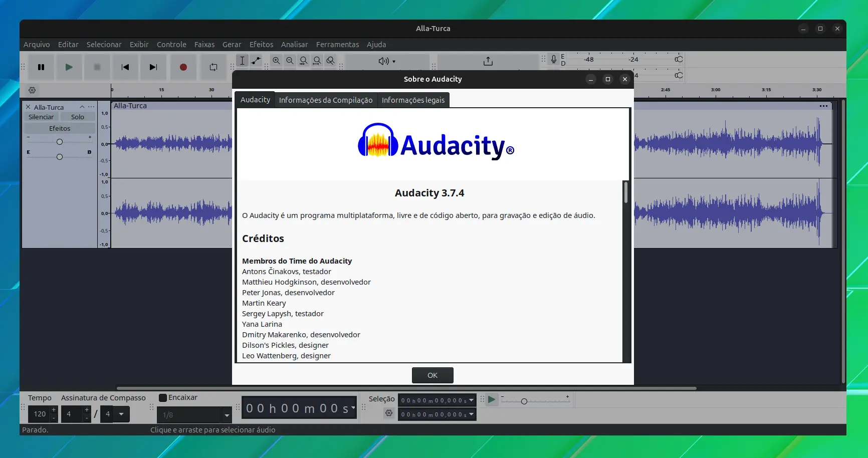868x458 pixels.
Task: Click the horizontal project scrollbar
Action: pyautogui.click(x=406, y=388)
